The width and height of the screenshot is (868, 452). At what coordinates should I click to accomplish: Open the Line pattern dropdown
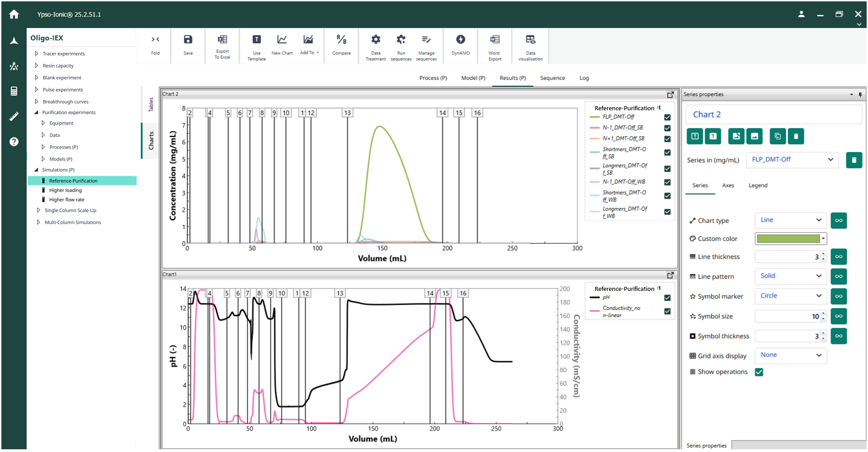790,276
